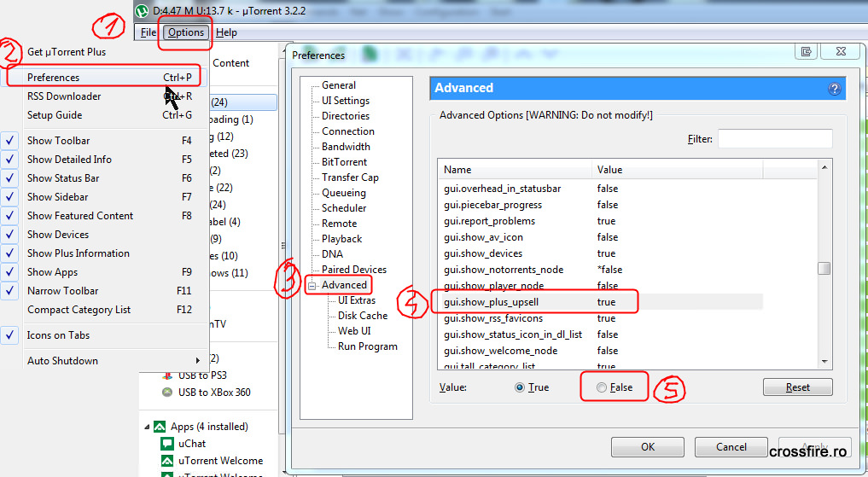Image resolution: width=868 pixels, height=477 pixels.
Task: Select Directories in preferences tree
Action: pos(346,116)
